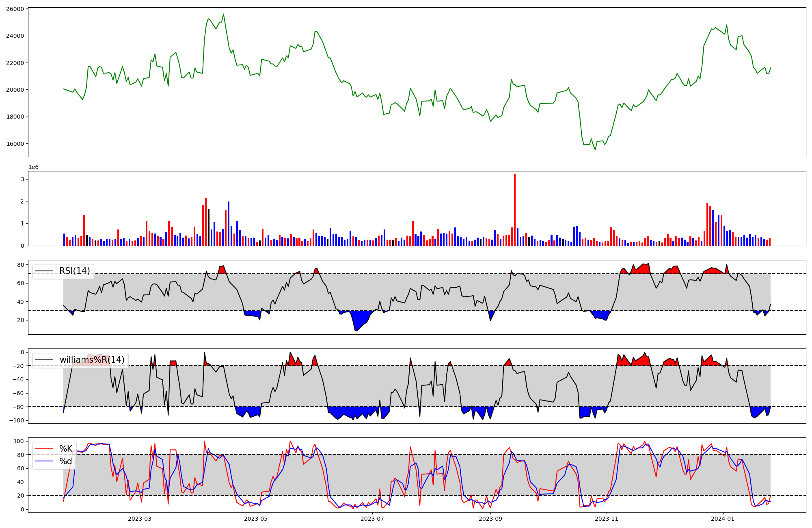Click the blue %d legend line sample
Viewport: 812px width, 528px height.
(44, 461)
